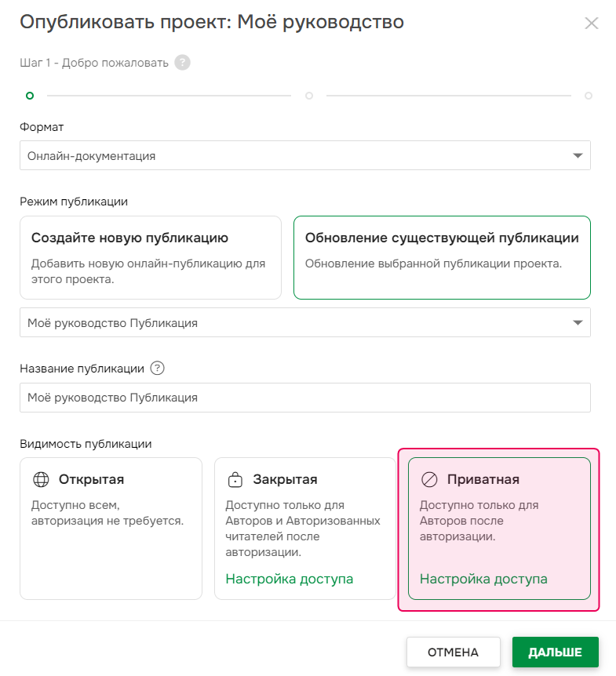Click the green first step indicator dot
Image resolution: width=616 pixels, height=676 pixels.
pyautogui.click(x=29, y=95)
